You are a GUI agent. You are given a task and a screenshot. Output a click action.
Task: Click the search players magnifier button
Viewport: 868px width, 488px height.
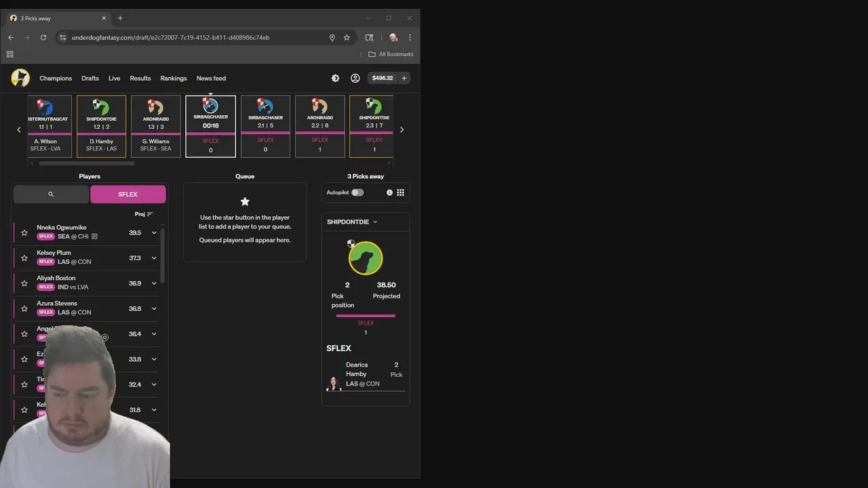click(x=51, y=194)
